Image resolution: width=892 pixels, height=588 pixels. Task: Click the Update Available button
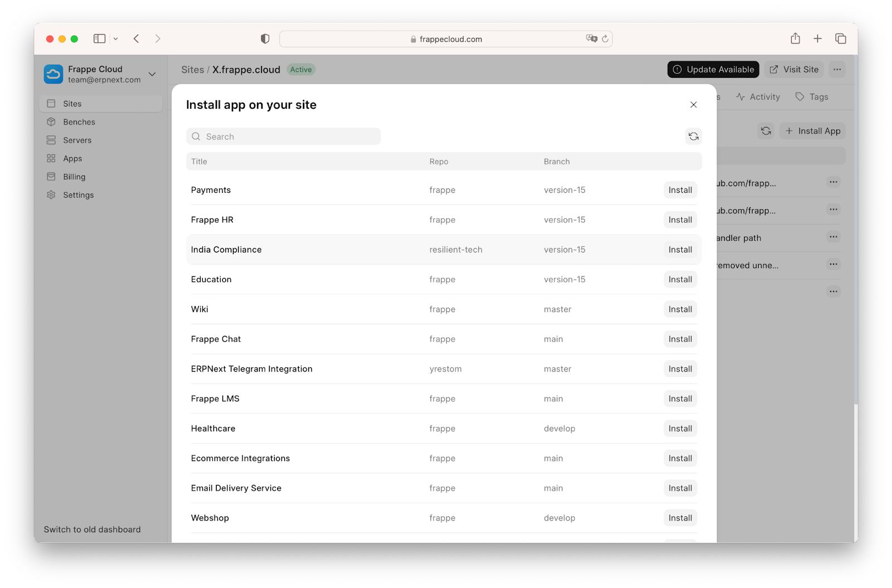(713, 70)
